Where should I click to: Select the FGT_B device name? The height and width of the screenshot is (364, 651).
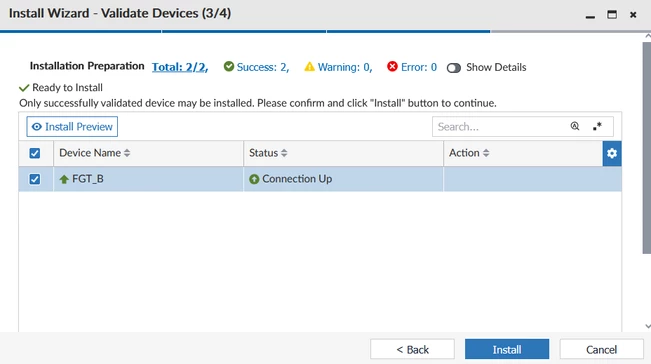pos(88,179)
